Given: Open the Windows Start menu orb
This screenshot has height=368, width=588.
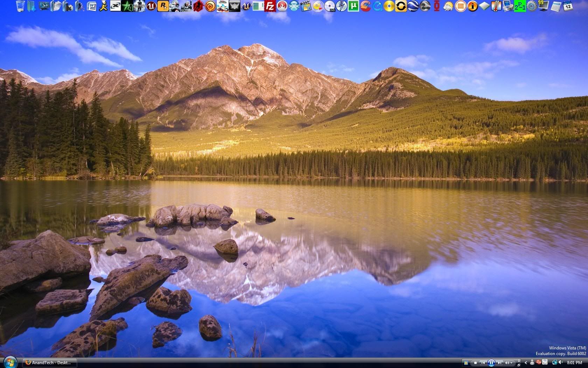Looking at the screenshot, I should (11, 362).
